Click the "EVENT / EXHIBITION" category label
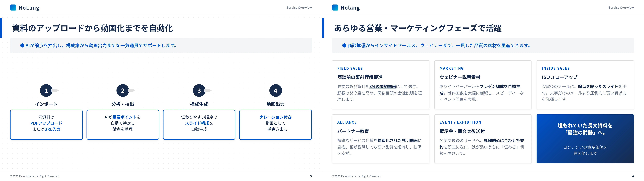 [460, 122]
